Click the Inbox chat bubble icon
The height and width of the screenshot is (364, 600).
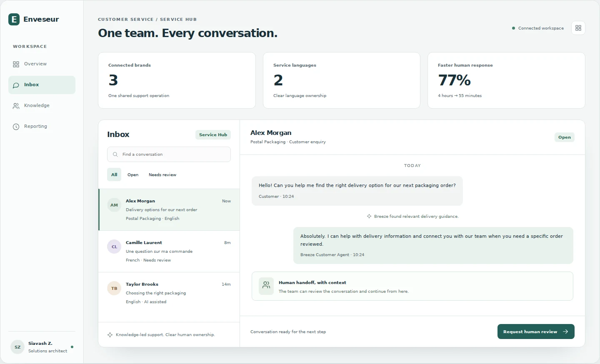(16, 85)
